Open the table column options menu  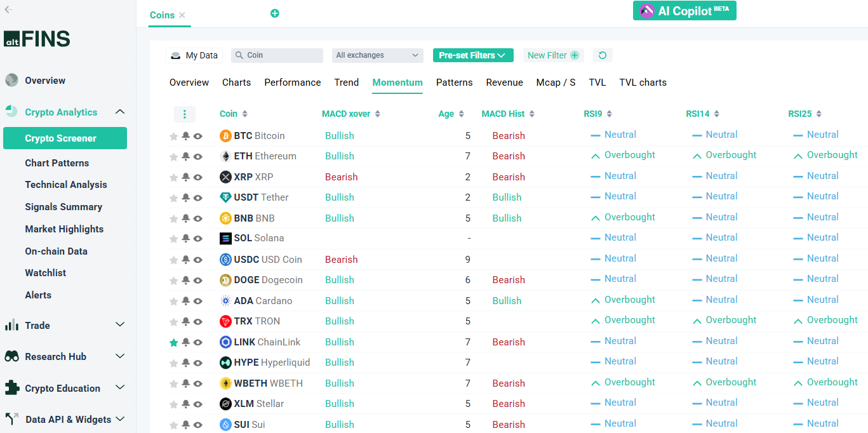(x=185, y=114)
